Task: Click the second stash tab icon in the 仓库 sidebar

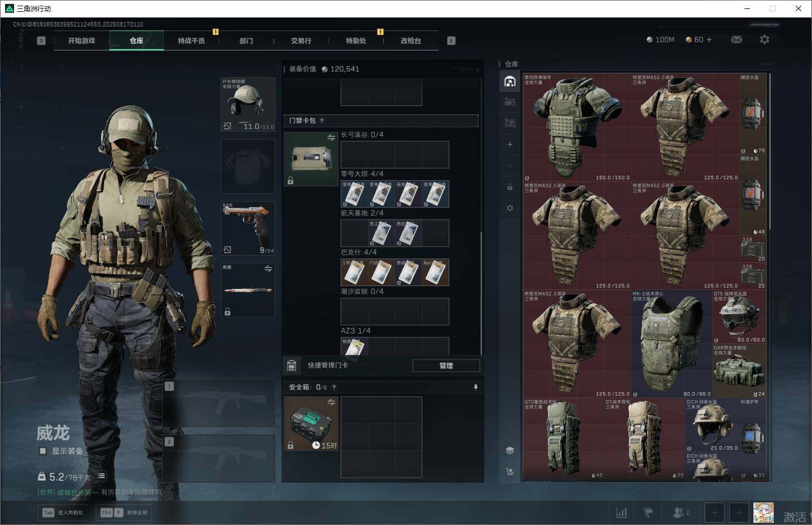Action: click(510, 102)
